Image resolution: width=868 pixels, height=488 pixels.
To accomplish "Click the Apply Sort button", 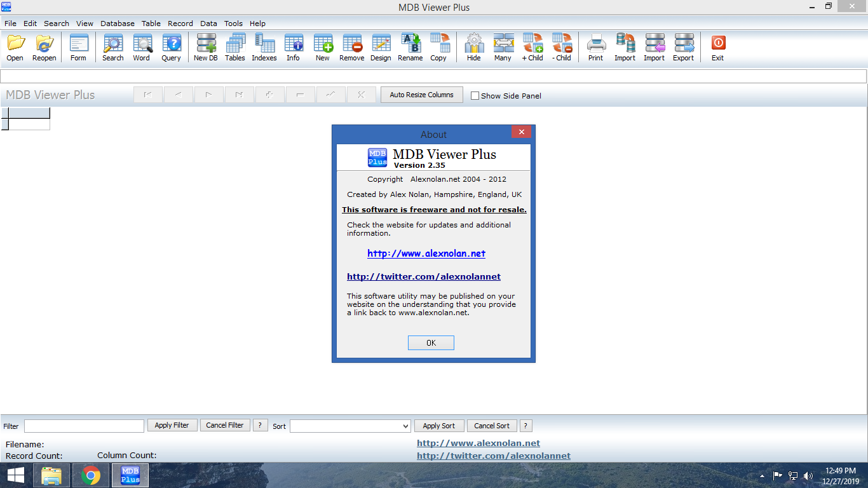I will point(439,426).
